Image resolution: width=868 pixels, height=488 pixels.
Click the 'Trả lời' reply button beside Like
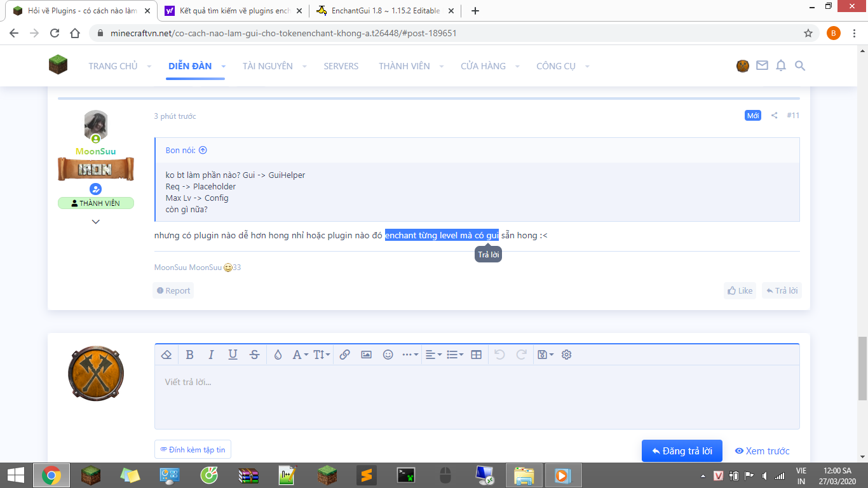click(x=782, y=290)
